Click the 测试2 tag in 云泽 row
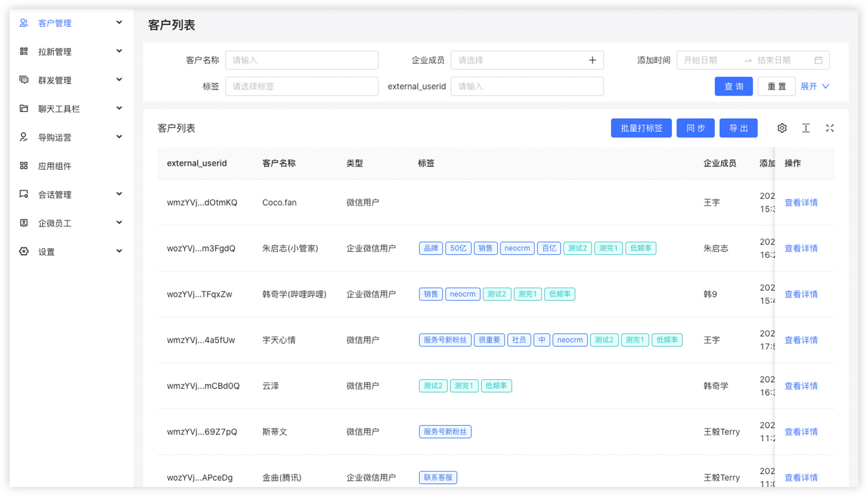This screenshot has height=496, width=868. point(433,386)
